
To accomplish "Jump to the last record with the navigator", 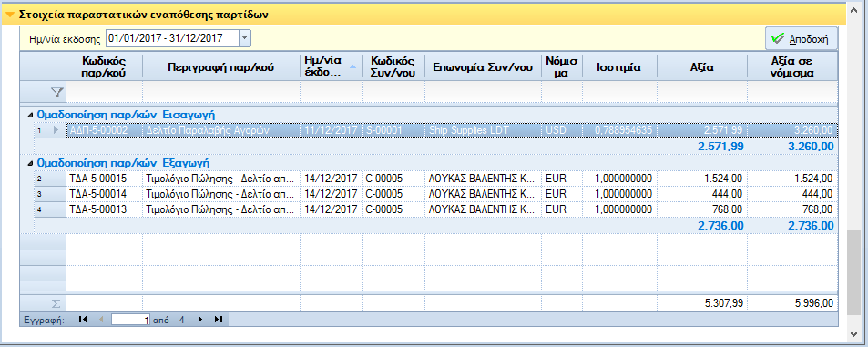I will (x=218, y=320).
